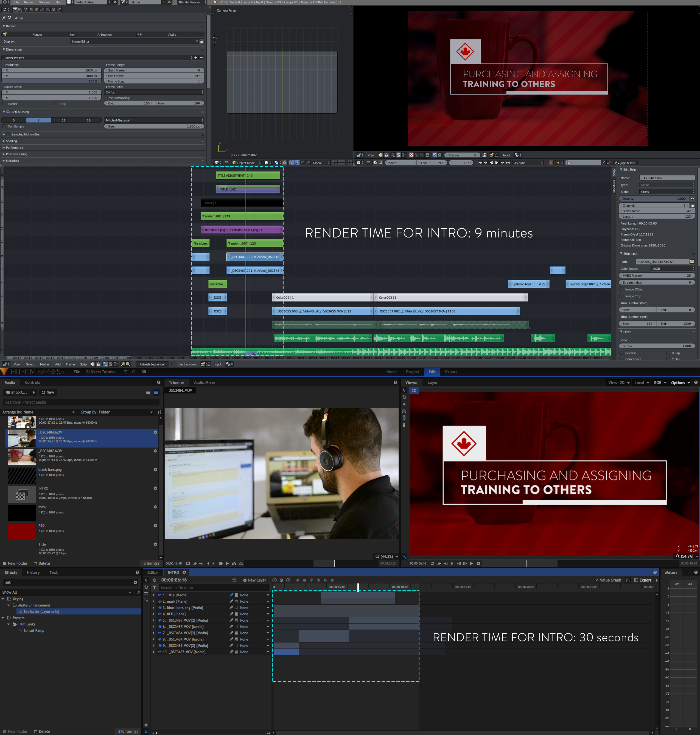700x735 pixels.
Task: Open the gear settings for _DSC3484.MOV media
Action: (155, 432)
